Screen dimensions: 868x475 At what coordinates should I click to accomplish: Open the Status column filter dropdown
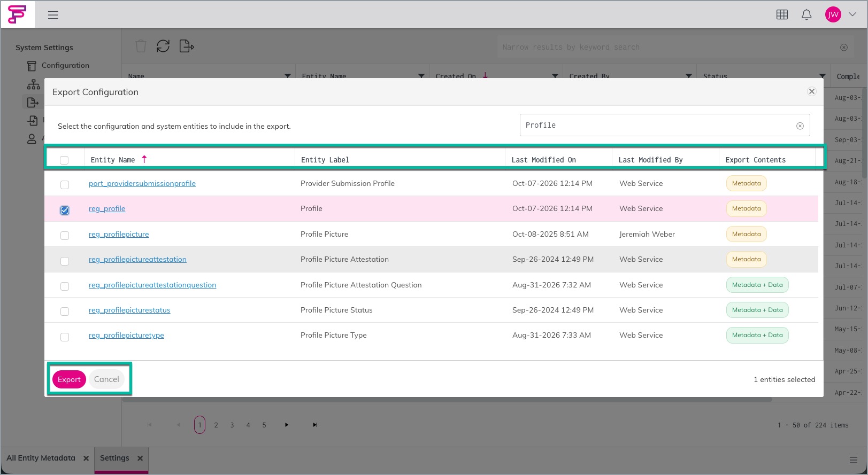[823, 76]
